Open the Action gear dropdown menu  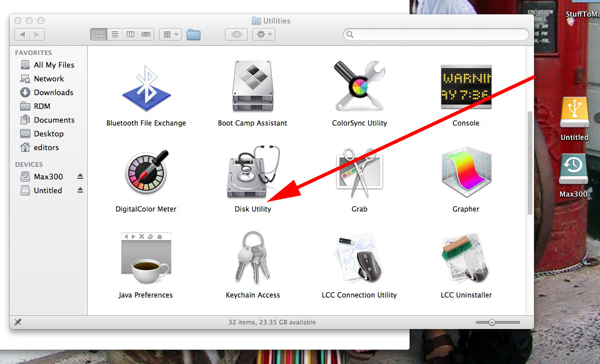pyautogui.click(x=264, y=34)
